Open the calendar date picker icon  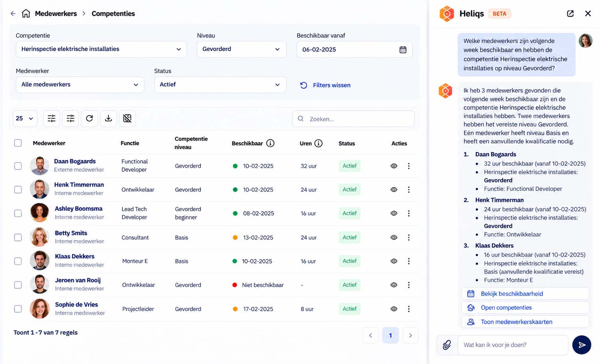click(403, 49)
